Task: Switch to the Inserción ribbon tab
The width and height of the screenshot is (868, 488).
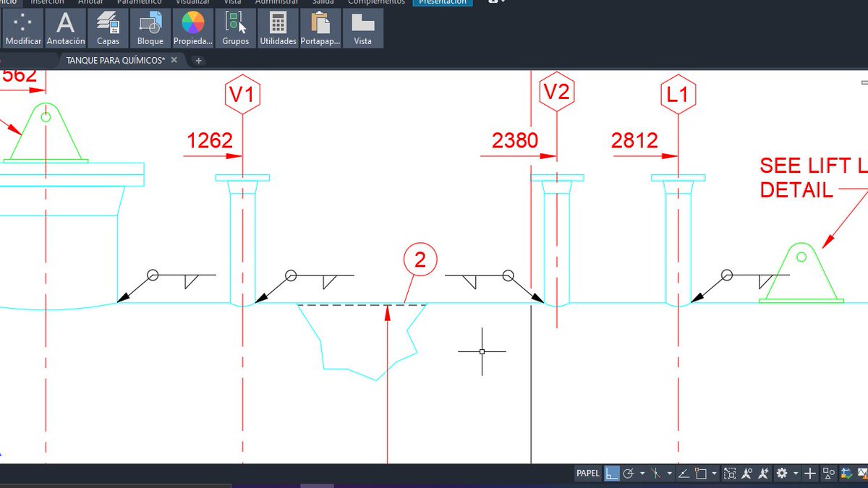Action: coord(47,2)
